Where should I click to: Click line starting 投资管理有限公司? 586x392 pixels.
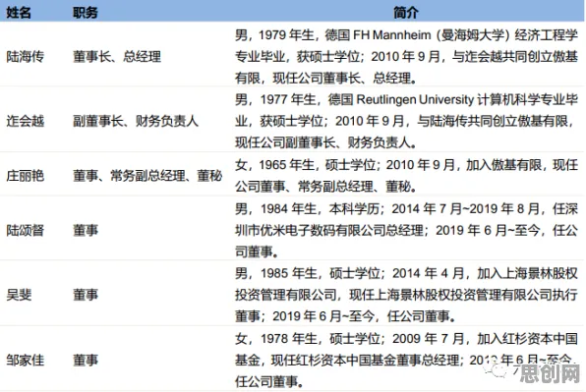pos(407,295)
